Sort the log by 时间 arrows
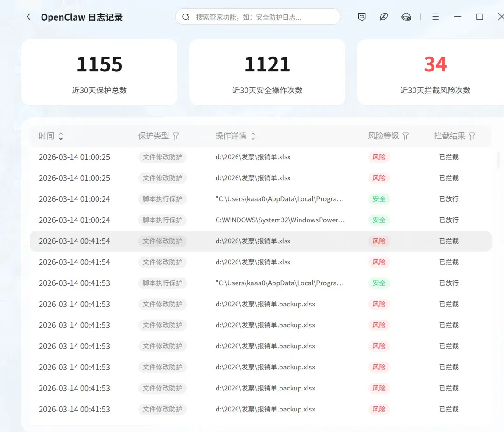The image size is (504, 432). [61, 136]
